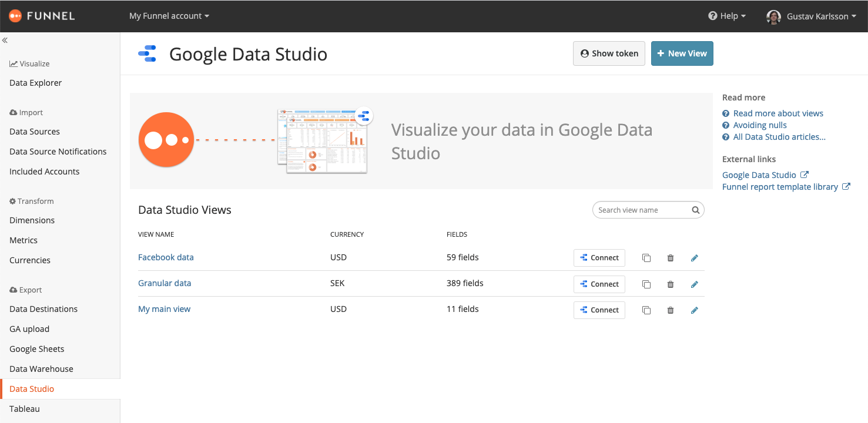
Task: Delete the Facebook data view
Action: coord(671,258)
